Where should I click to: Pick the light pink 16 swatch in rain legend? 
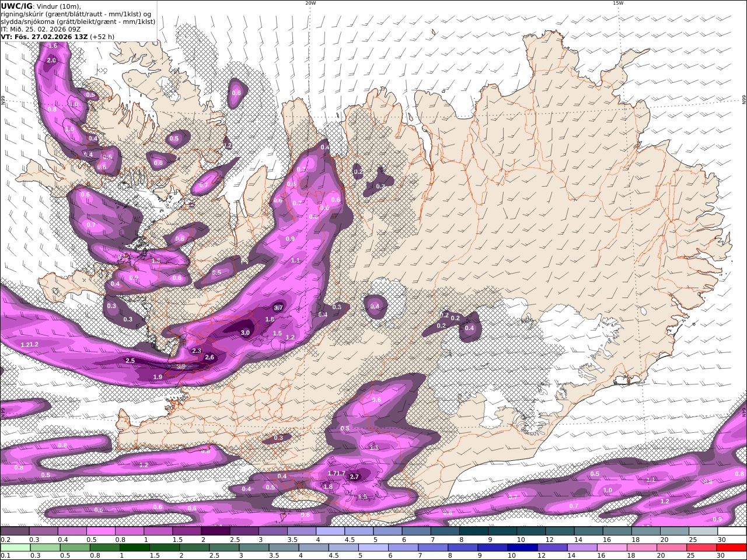tap(612, 548)
